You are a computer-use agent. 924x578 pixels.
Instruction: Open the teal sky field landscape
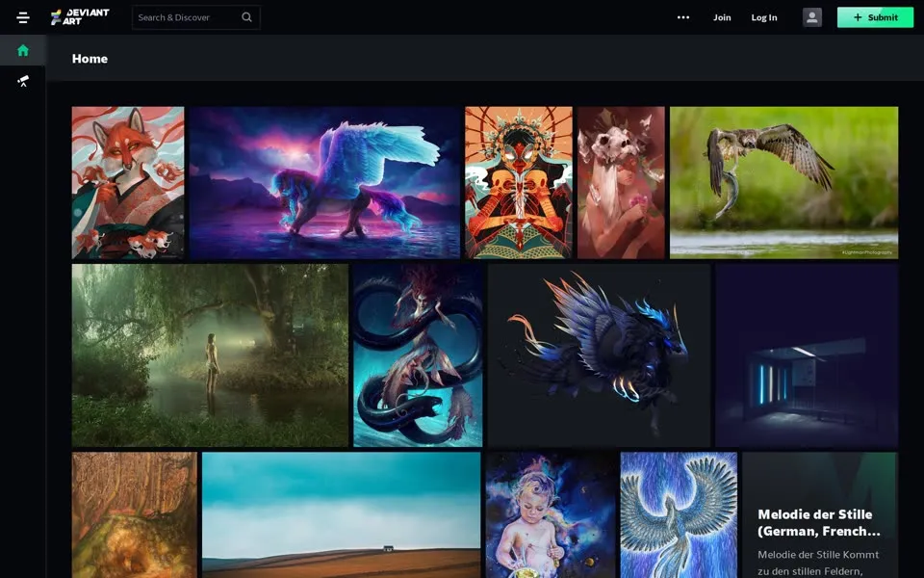[x=341, y=514]
